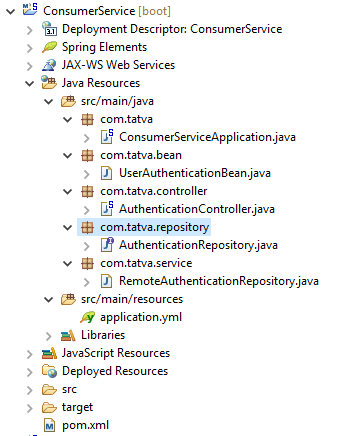Click the ConsumerServiceApplication.java file icon
The width and height of the screenshot is (361, 436).
(107, 137)
